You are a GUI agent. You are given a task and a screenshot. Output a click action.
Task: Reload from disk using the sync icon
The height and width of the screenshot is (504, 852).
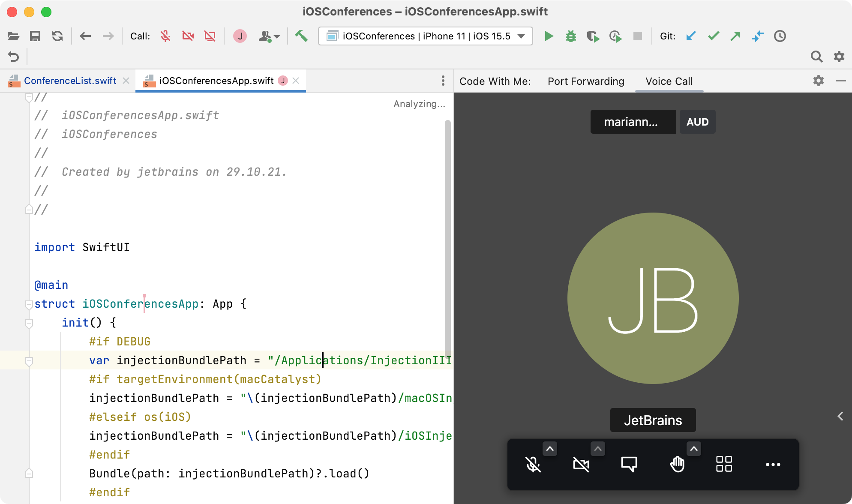57,36
